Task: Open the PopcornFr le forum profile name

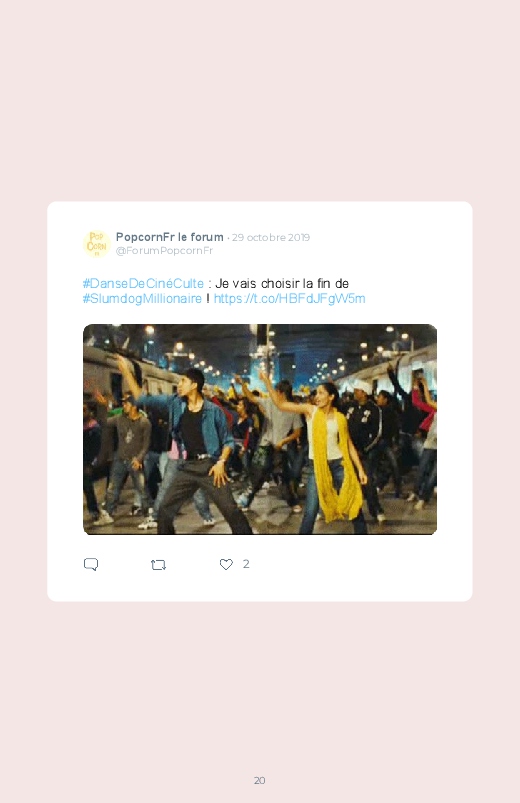Action: click(x=170, y=237)
